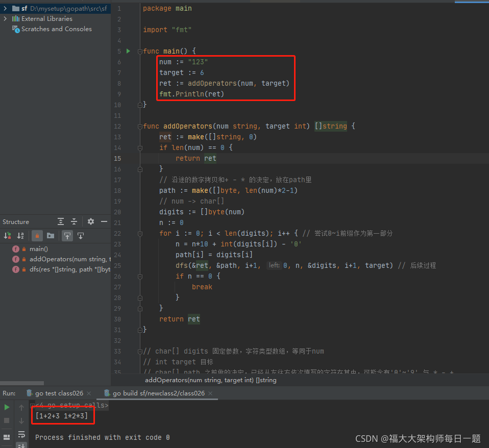Open the Structure panel settings gear
Image resolution: width=489 pixels, height=448 pixels.
(x=91, y=221)
